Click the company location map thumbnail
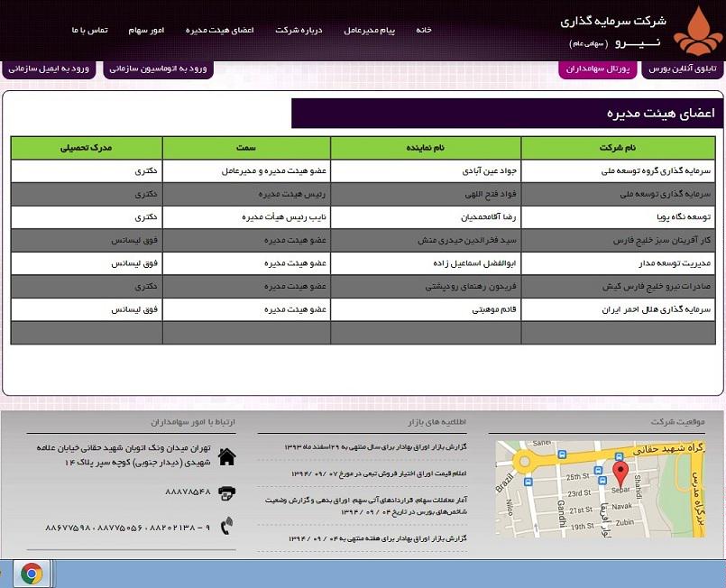The width and height of the screenshot is (726, 588). click(x=584, y=488)
